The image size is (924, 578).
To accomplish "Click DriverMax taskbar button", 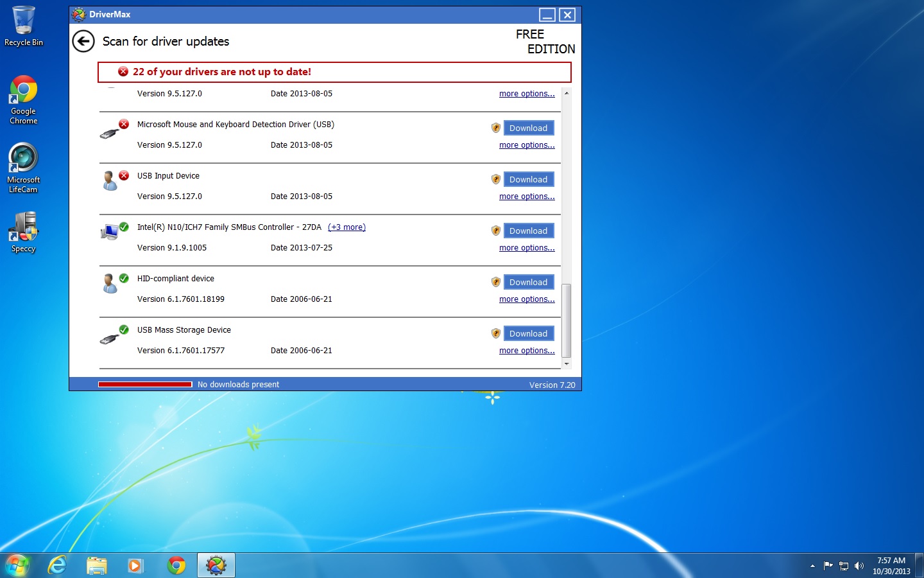I will (216, 565).
